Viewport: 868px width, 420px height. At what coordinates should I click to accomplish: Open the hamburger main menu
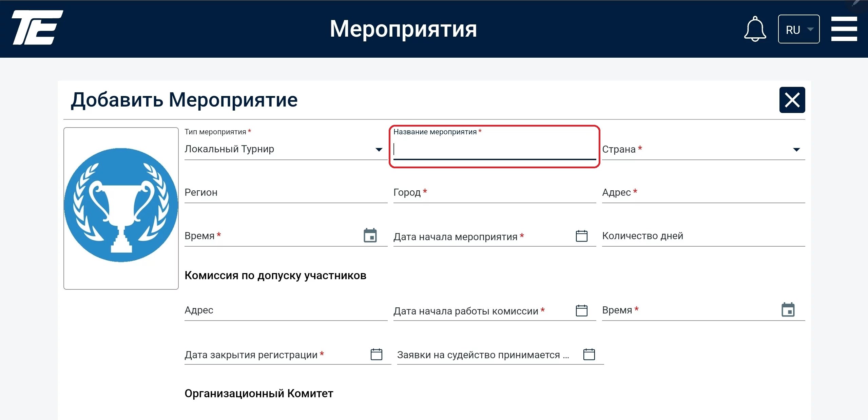point(844,29)
